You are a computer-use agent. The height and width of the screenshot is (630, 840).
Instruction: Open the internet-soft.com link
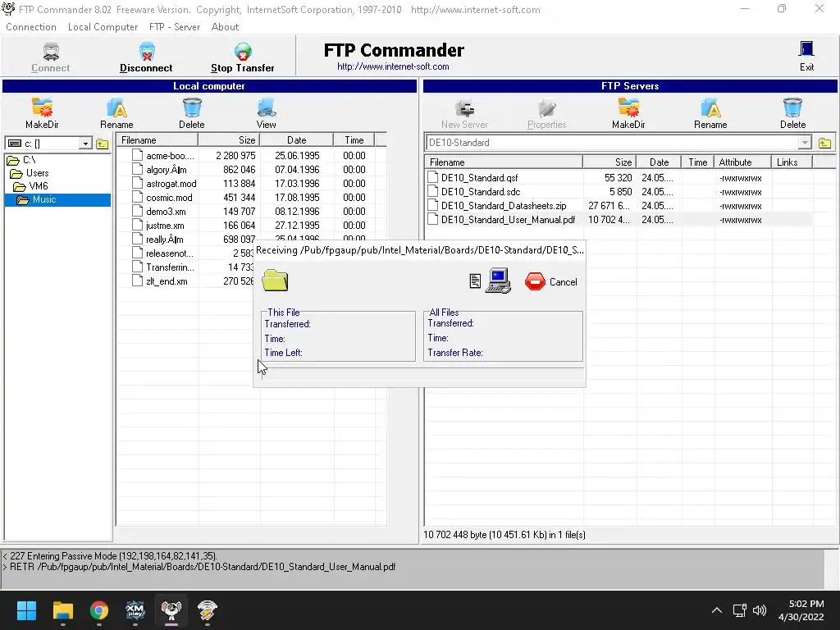[393, 66]
